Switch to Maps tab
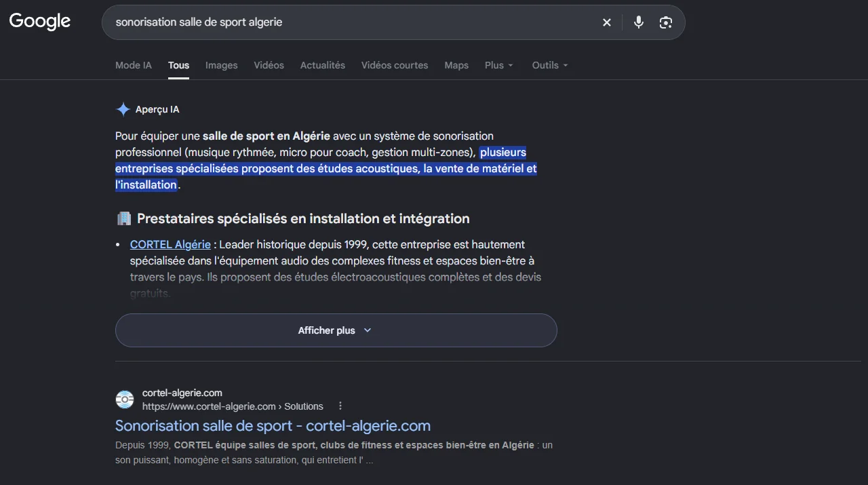The height and width of the screenshot is (485, 868). coord(456,65)
